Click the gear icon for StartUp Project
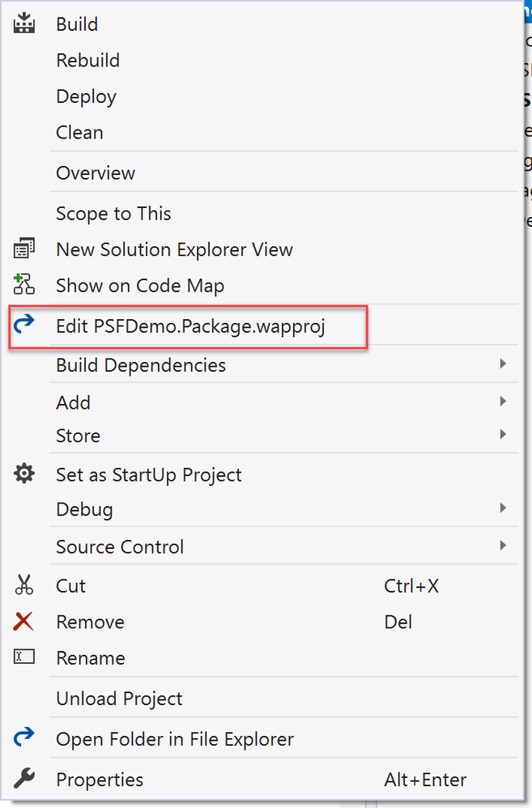The width and height of the screenshot is (532, 808). [24, 474]
